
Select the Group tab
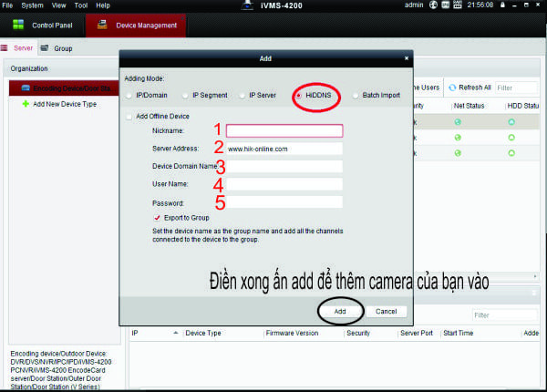63,48
